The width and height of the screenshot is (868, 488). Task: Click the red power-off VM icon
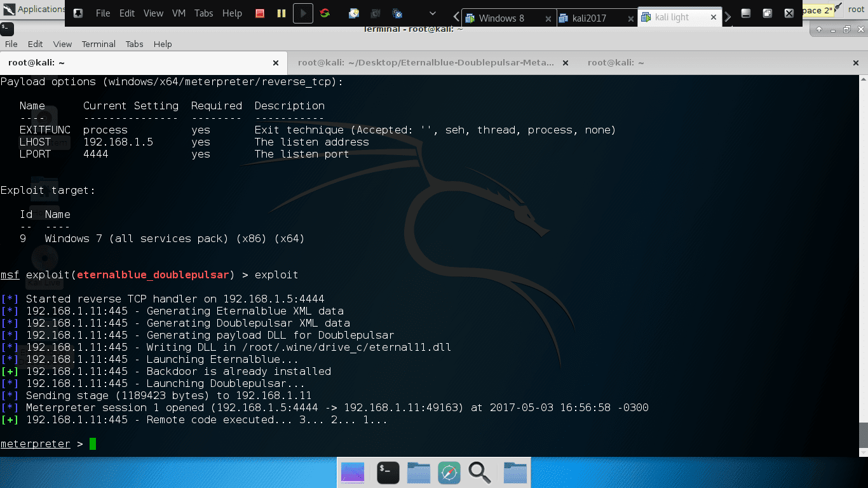(260, 13)
